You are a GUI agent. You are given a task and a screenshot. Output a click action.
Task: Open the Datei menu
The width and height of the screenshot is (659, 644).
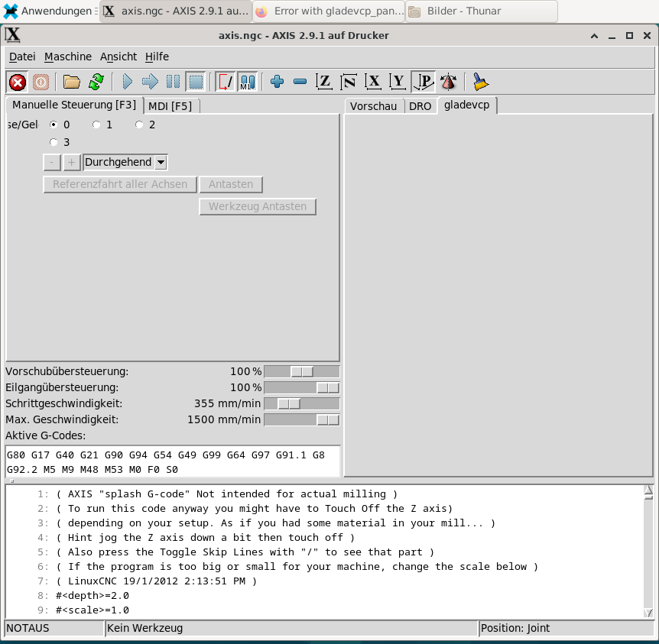(x=22, y=57)
